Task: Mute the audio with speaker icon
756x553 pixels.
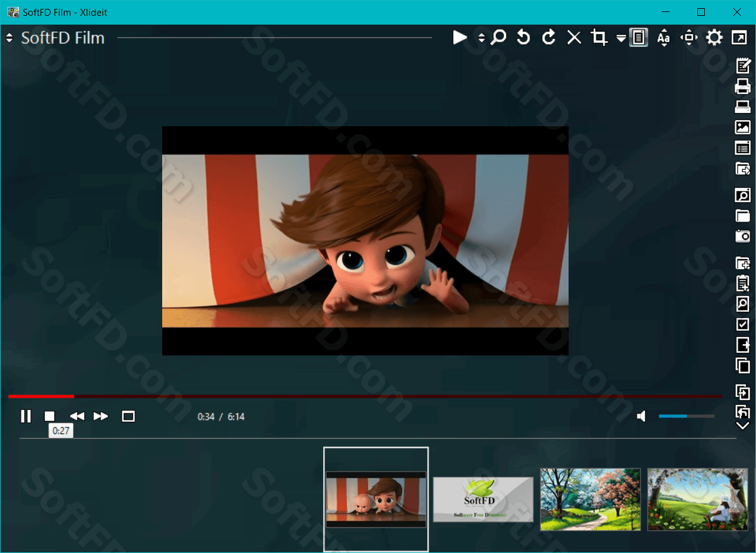Action: (x=641, y=416)
